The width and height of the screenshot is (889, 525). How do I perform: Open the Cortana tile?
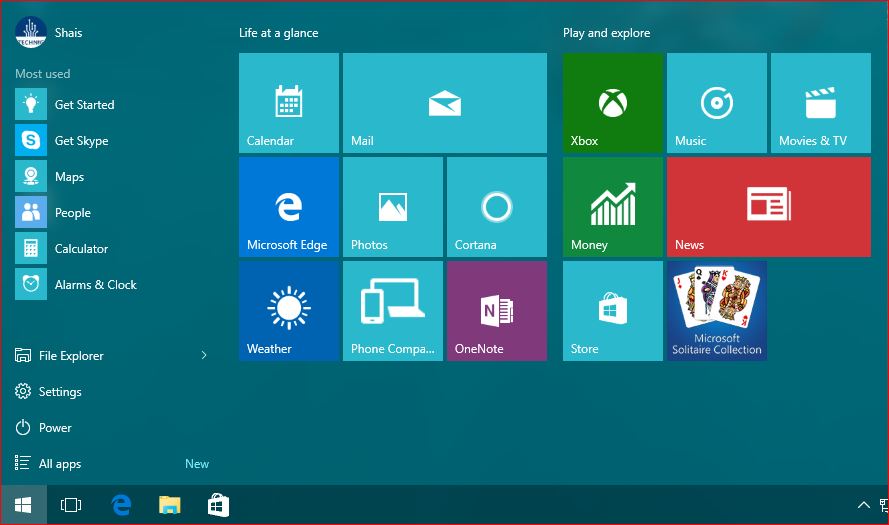[497, 207]
